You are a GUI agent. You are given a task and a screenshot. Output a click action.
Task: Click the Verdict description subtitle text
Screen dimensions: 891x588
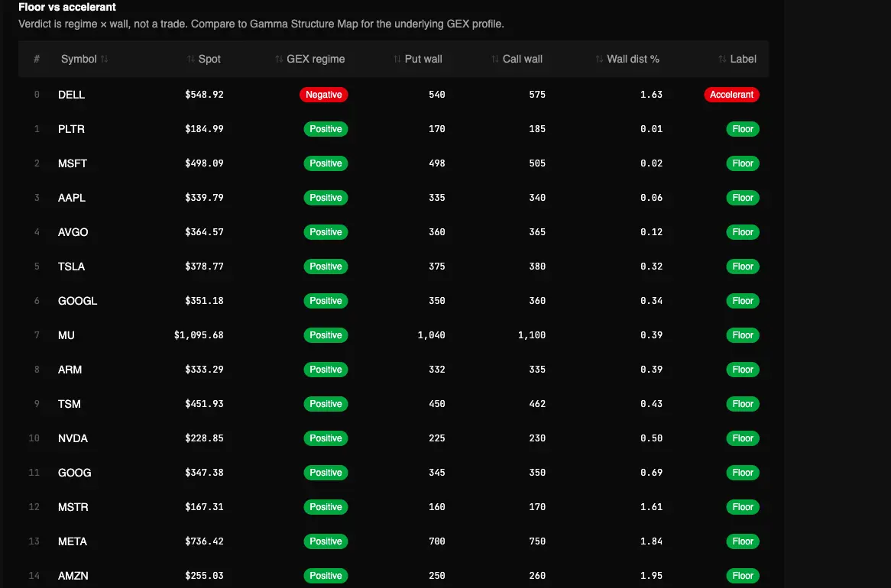click(x=261, y=24)
